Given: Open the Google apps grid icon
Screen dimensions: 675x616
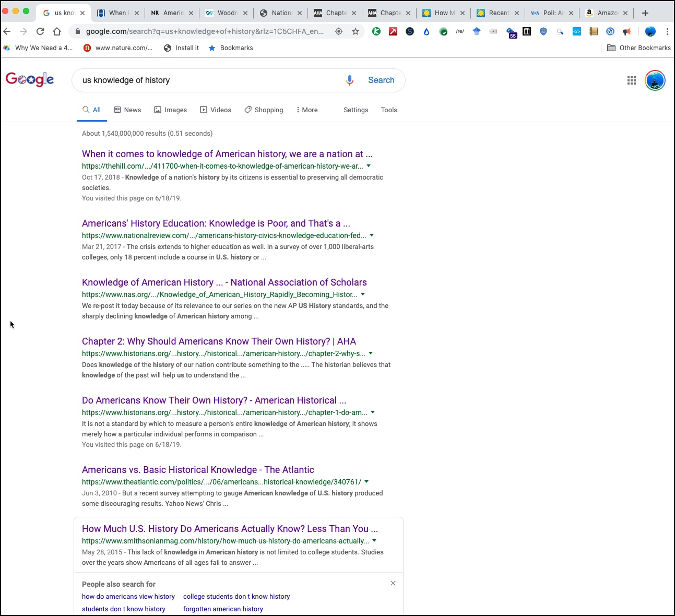Looking at the screenshot, I should click(x=632, y=80).
